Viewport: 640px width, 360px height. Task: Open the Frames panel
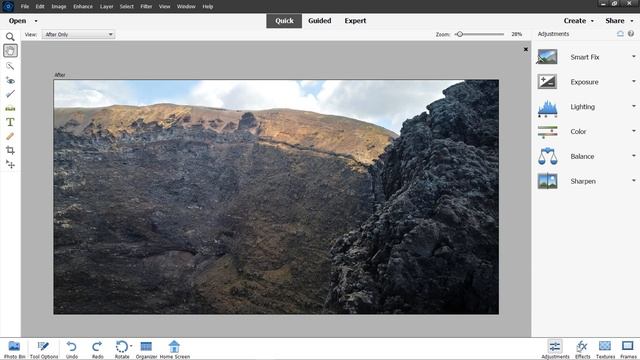628,349
